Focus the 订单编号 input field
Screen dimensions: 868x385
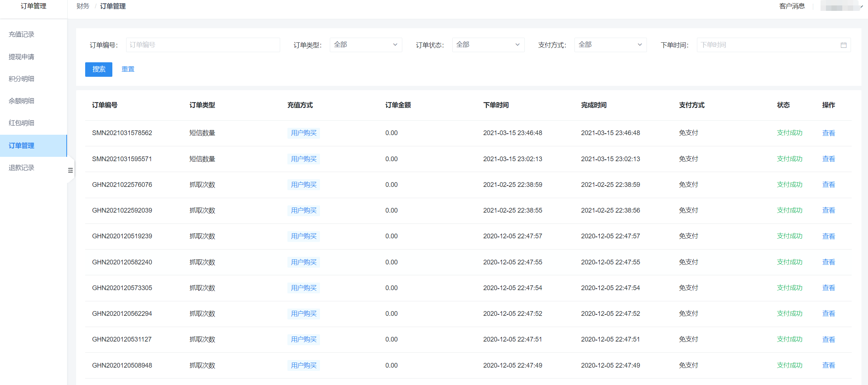[203, 45]
